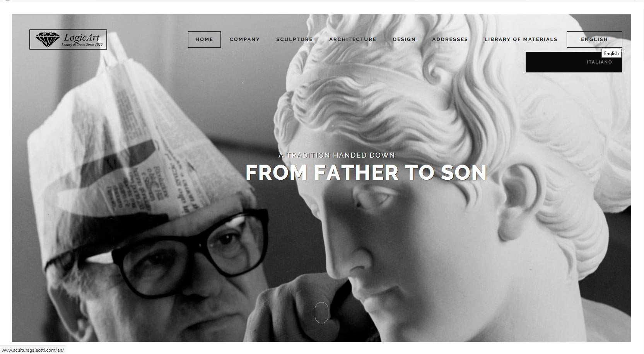This screenshot has width=644, height=354.
Task: Click the sculturagaleotti.com status bar URL
Action: point(33,350)
